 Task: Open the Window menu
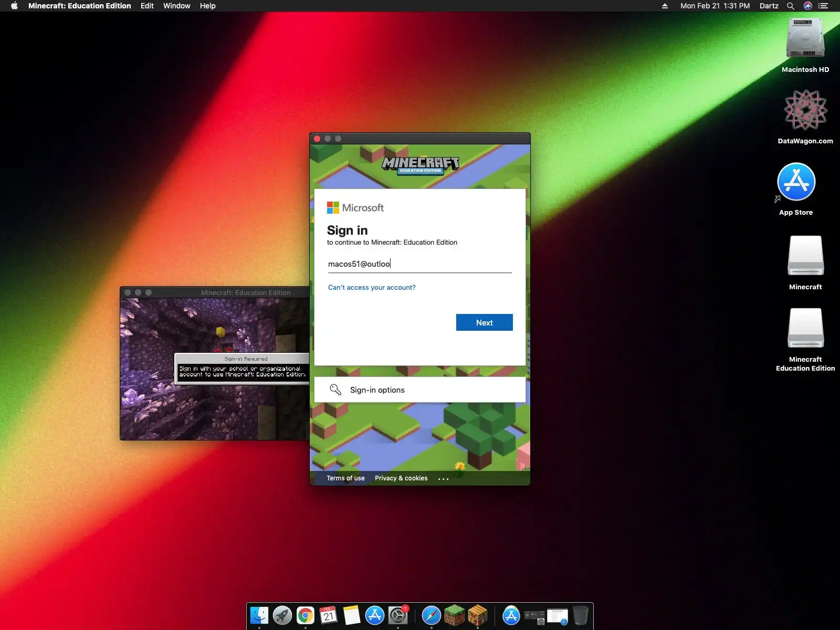[177, 6]
